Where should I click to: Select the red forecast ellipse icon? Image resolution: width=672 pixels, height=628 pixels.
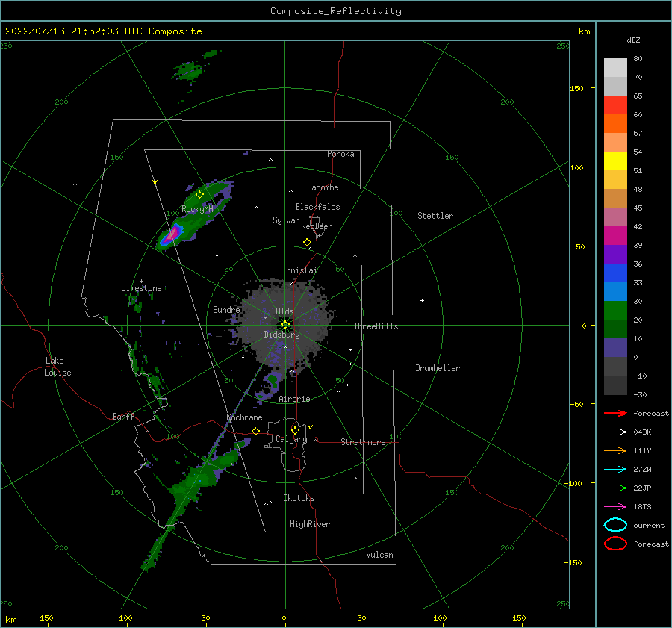click(615, 544)
